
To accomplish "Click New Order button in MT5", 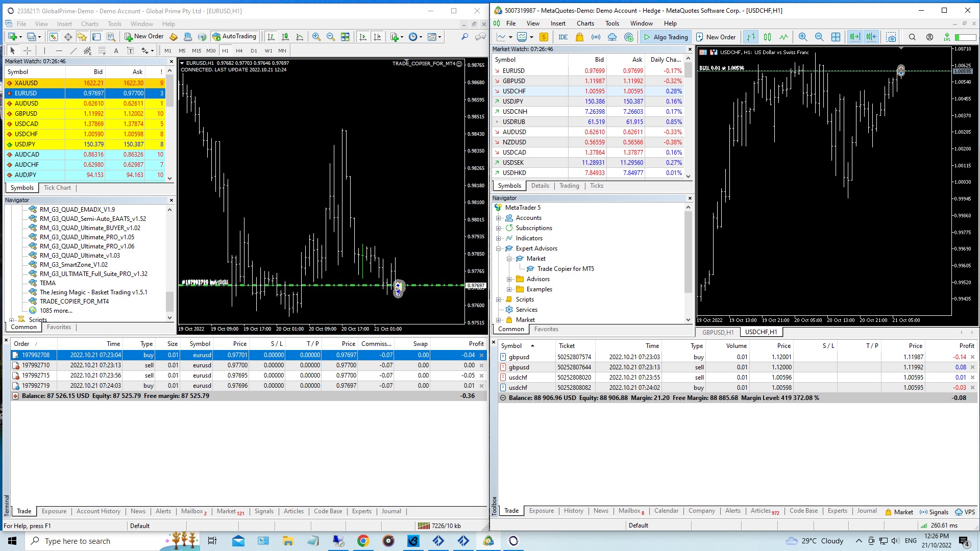I will coord(716,37).
